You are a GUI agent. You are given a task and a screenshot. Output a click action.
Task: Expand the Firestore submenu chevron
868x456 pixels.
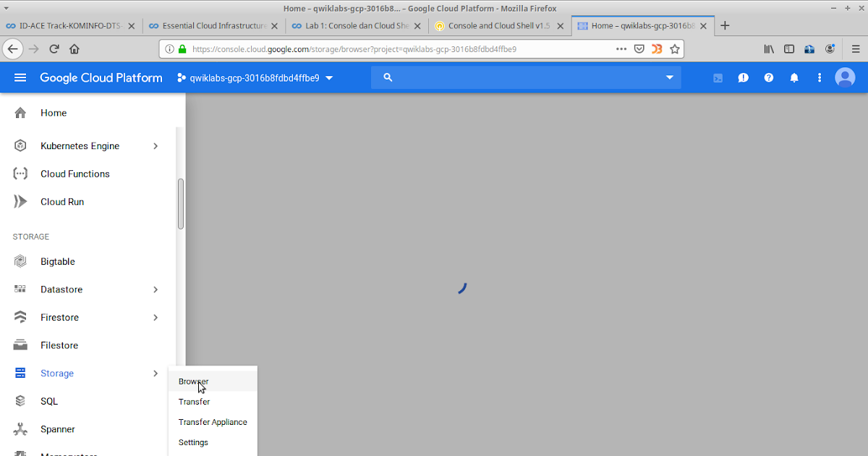155,317
